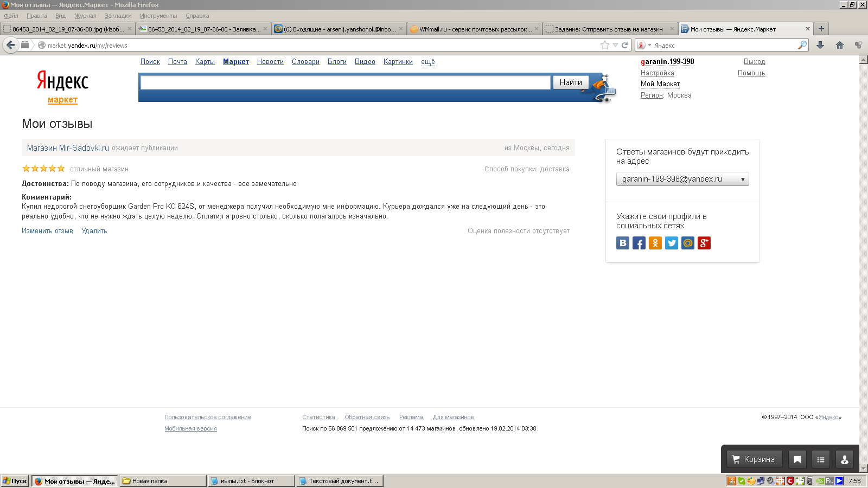The width and height of the screenshot is (868, 488).
Task: Click the Пуск start button
Action: coord(15,481)
